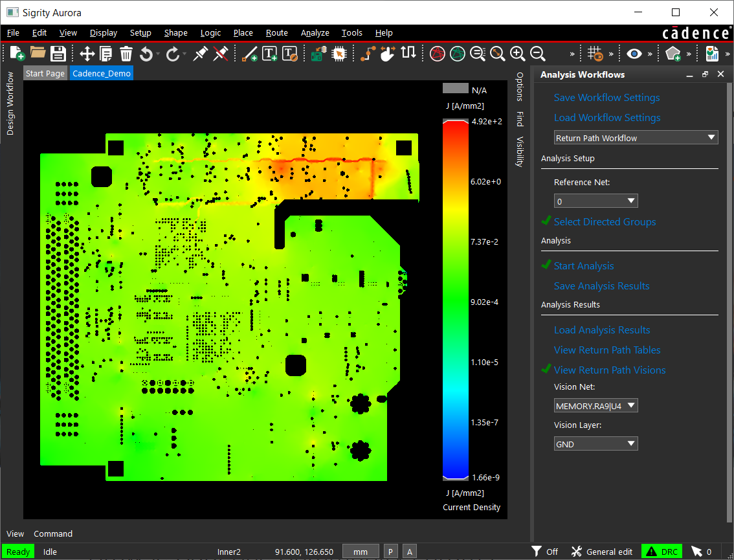Toggle the filter Off indicator
This screenshot has width=734, height=560.
pyautogui.click(x=544, y=552)
